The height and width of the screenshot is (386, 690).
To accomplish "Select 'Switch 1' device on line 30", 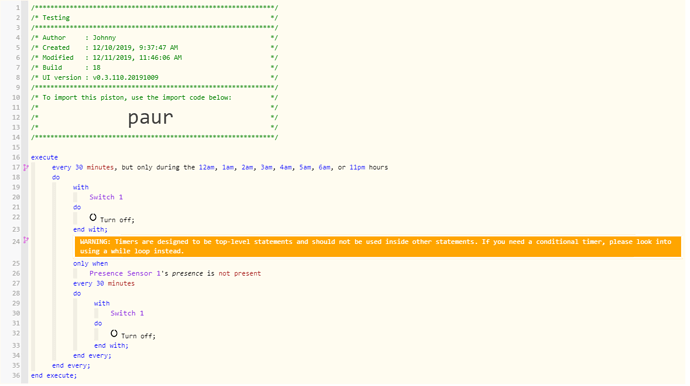I will click(127, 313).
